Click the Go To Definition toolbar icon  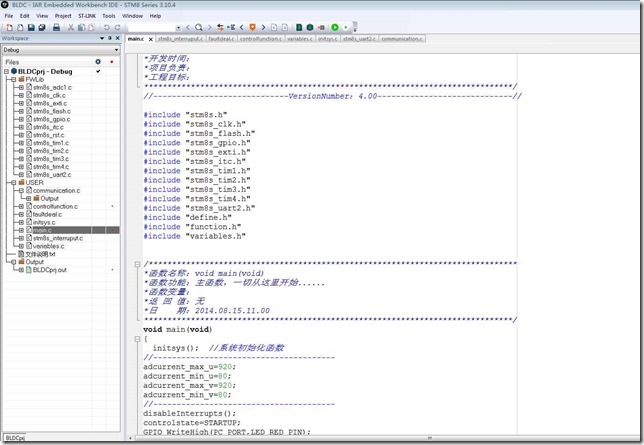coord(231,28)
